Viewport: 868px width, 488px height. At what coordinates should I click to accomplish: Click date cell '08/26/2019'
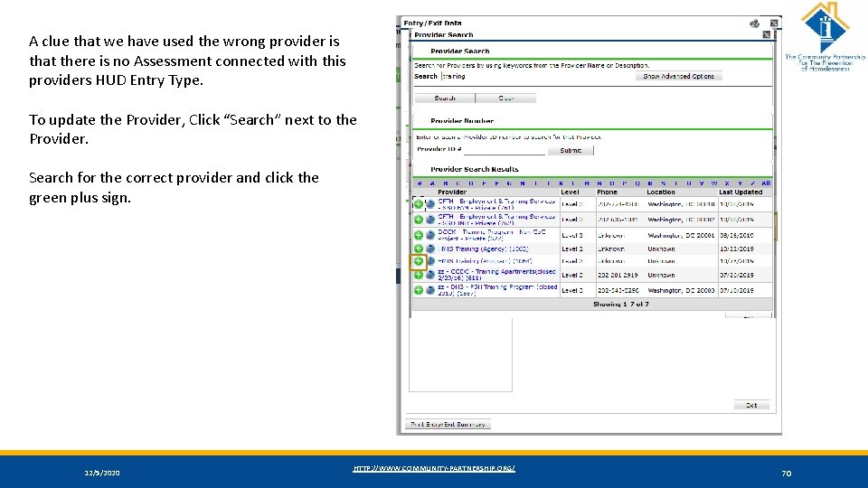[x=736, y=235]
